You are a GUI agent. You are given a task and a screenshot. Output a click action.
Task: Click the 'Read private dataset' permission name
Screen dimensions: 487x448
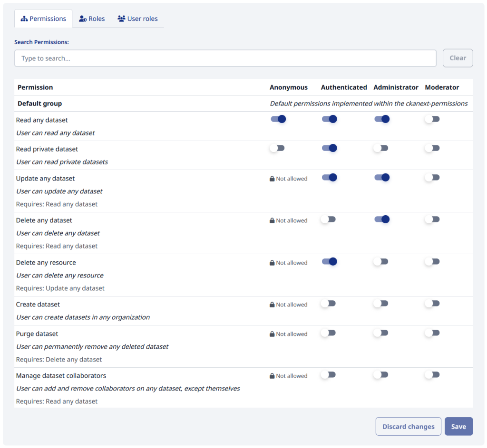tap(47, 149)
